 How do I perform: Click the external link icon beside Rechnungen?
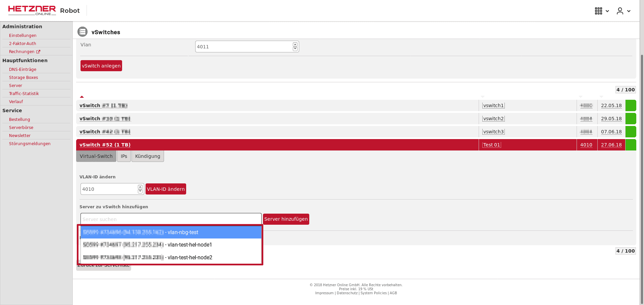pyautogui.click(x=38, y=52)
